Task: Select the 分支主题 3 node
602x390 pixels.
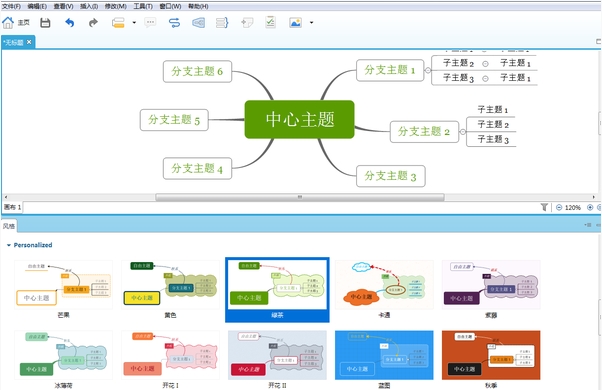Action: tap(390, 176)
